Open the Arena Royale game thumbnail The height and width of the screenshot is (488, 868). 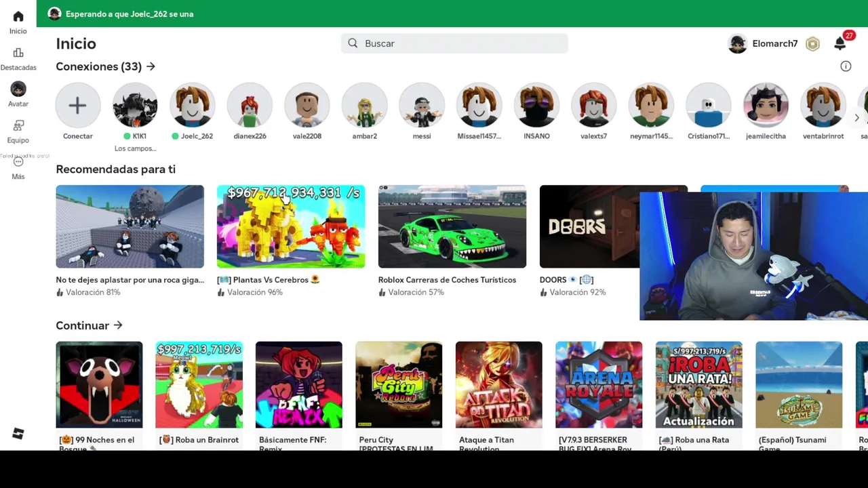599,384
